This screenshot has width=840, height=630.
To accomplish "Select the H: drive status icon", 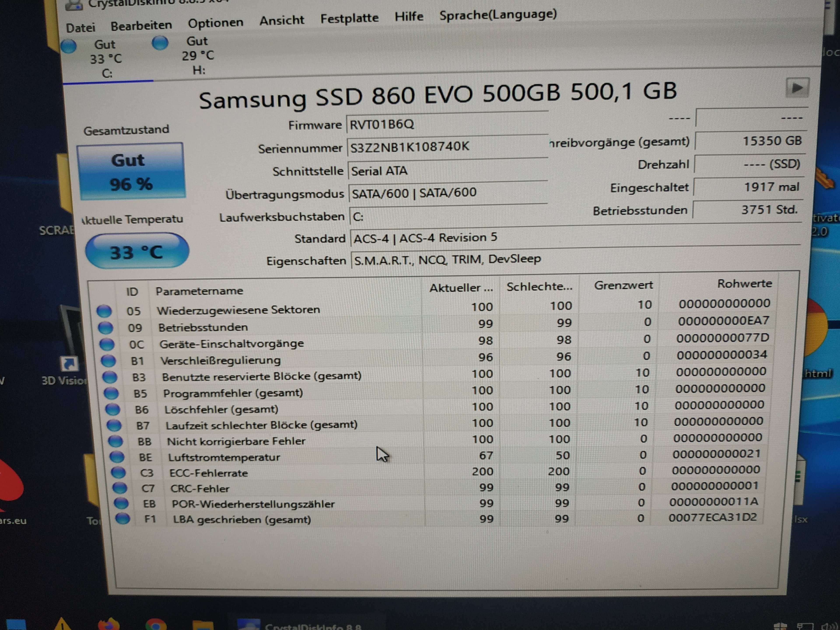I will (x=160, y=42).
